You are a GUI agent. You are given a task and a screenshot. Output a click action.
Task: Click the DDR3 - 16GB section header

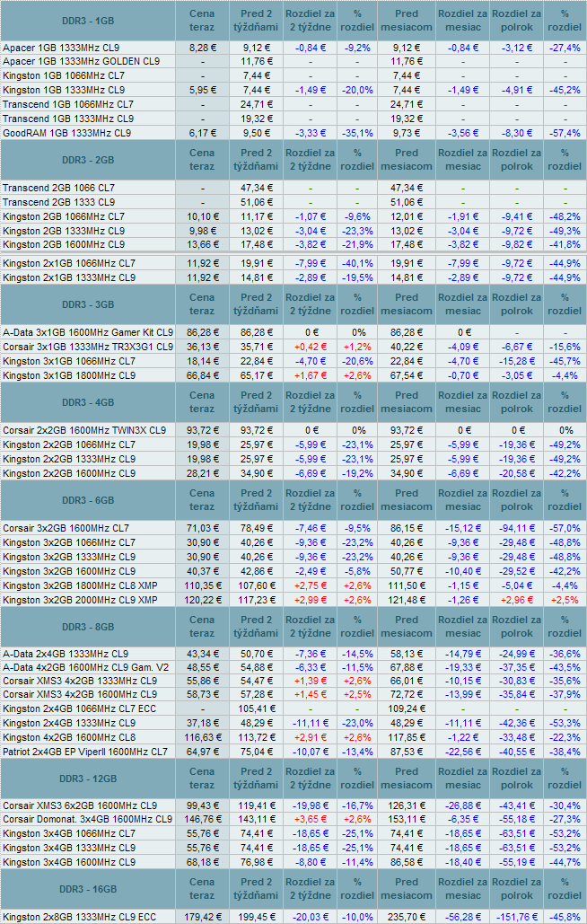pos(88,889)
